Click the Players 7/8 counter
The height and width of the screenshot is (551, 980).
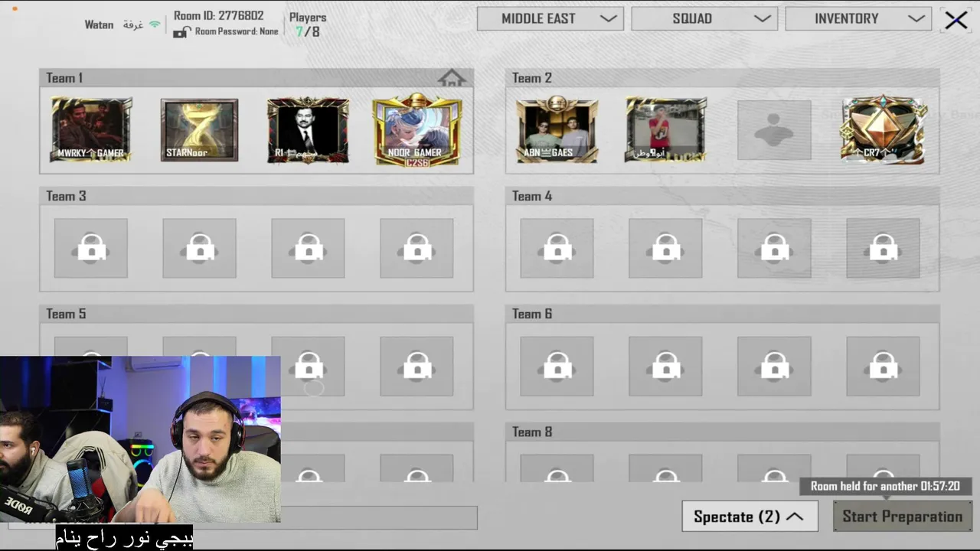(x=308, y=24)
